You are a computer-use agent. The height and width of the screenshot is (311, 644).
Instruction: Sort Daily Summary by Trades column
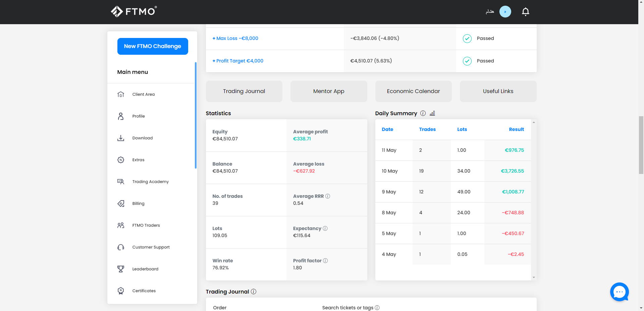[x=427, y=129]
